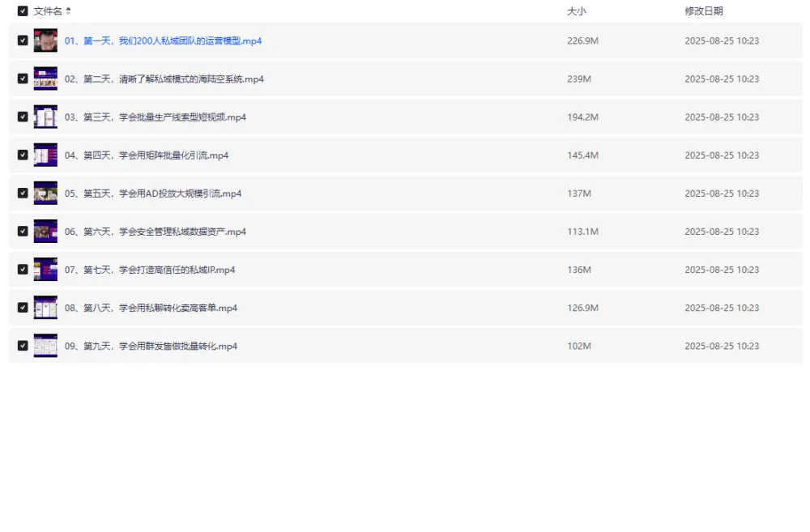This screenshot has height=532, width=810.
Task: Click the thumbnail of the 03 第三天 video
Action: pos(45,117)
